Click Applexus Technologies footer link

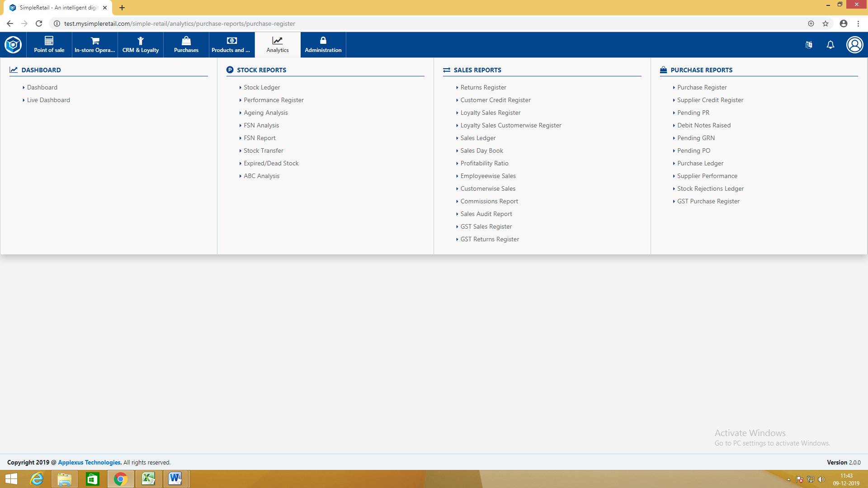[x=90, y=462]
